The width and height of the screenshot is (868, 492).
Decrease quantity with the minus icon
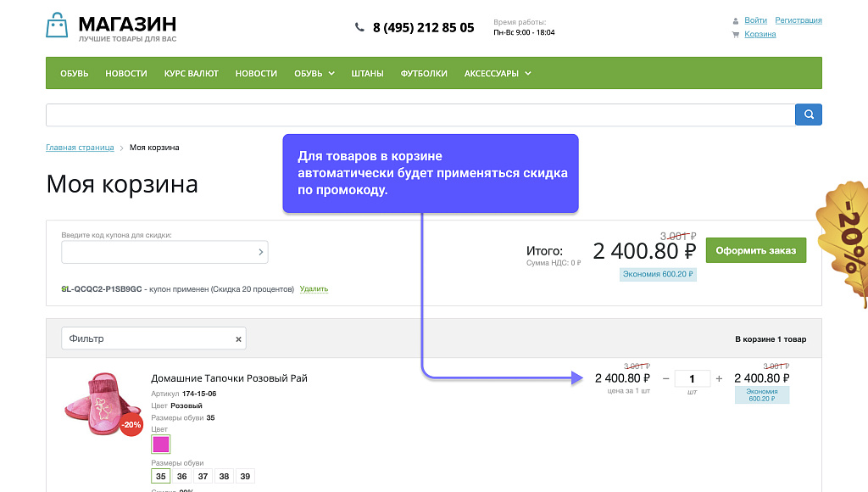[x=665, y=378]
